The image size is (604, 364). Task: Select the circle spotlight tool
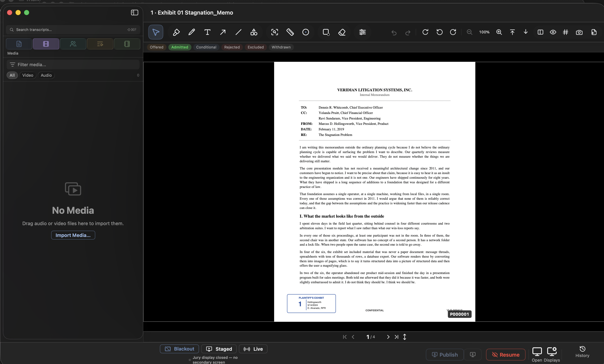[x=306, y=32]
